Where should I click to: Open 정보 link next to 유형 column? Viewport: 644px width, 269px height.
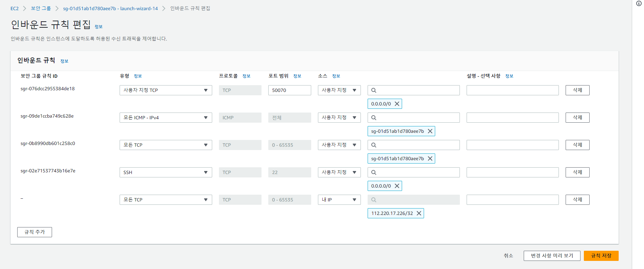[138, 76]
